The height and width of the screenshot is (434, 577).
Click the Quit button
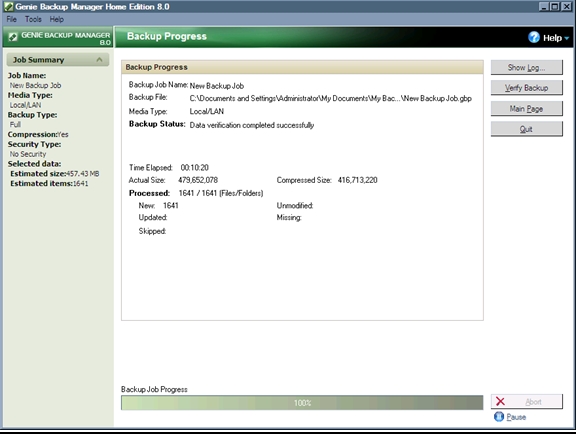coord(527,129)
